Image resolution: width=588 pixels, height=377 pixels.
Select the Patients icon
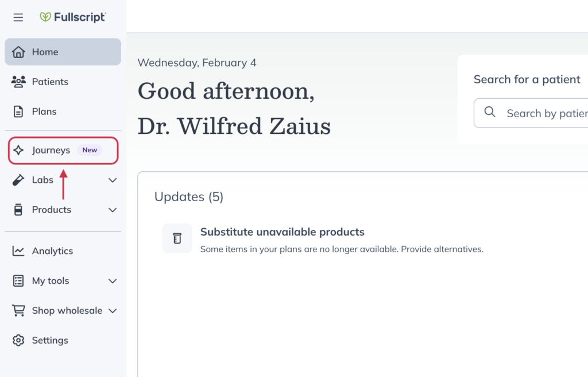coord(18,82)
